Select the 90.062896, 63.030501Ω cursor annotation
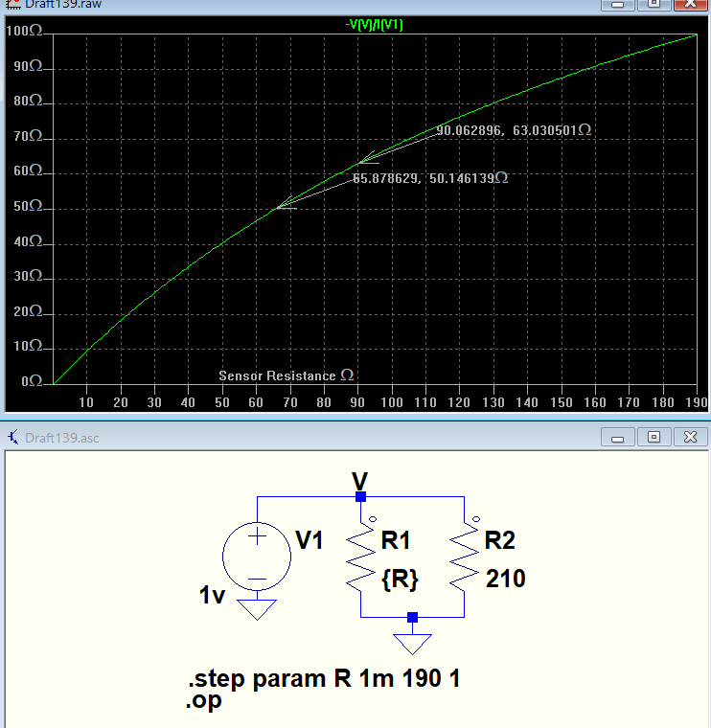Image resolution: width=711 pixels, height=728 pixels. coord(514,130)
